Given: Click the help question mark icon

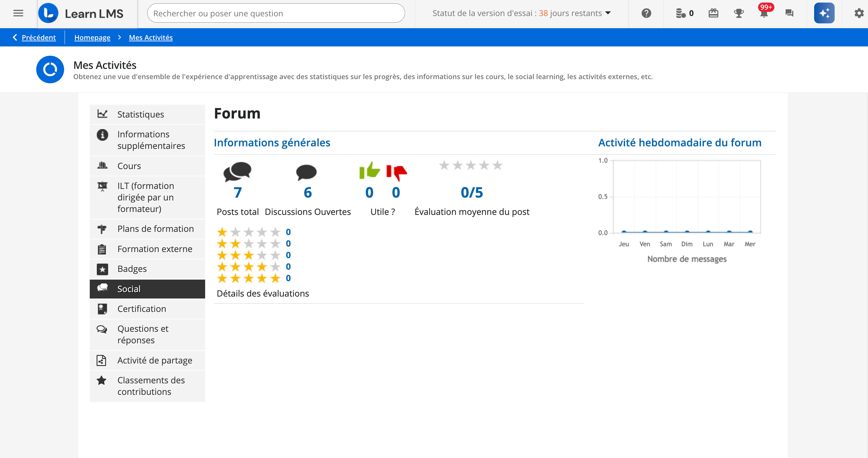Looking at the screenshot, I should tap(646, 13).
